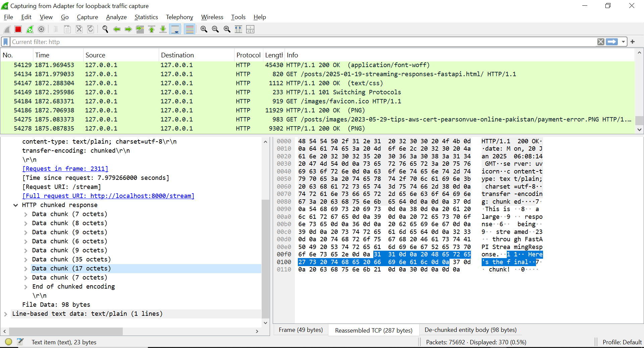Sort packets by the Info column
The width and height of the screenshot is (644, 348).
coord(460,55)
